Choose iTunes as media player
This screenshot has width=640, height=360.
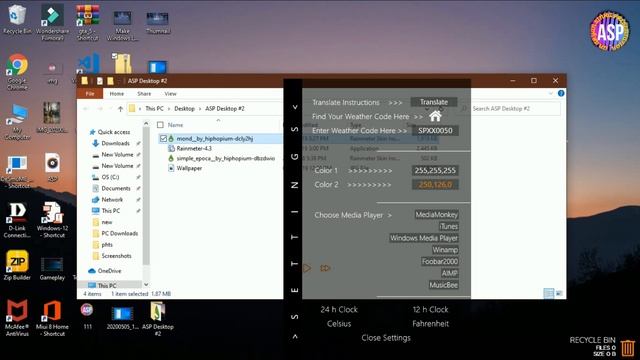pos(449,226)
